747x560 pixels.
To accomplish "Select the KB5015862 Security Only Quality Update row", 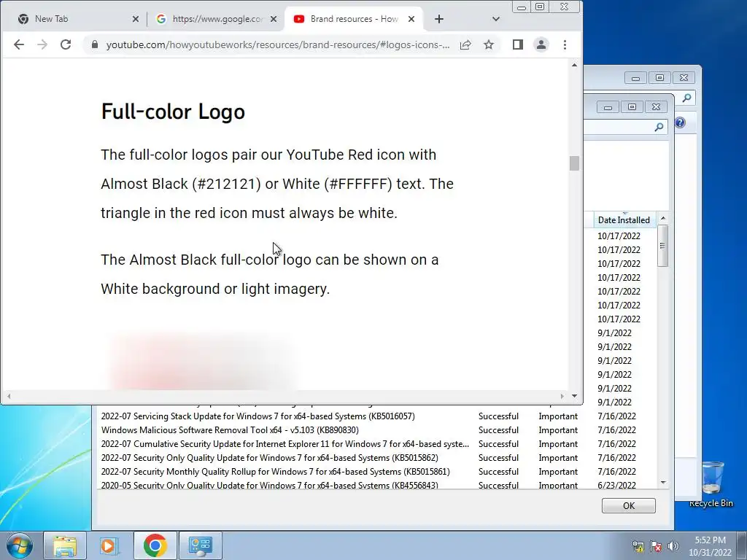I will coord(377,458).
